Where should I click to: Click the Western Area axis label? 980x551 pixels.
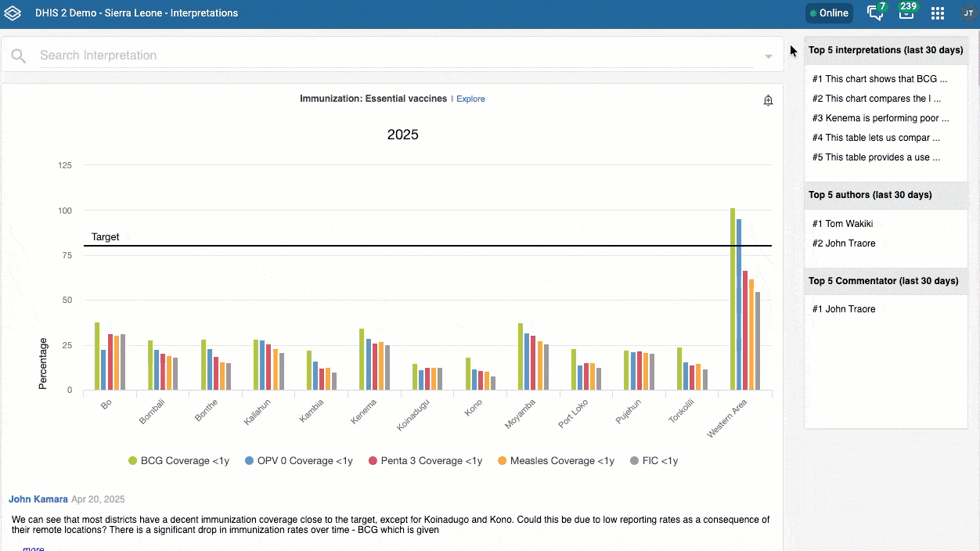coord(728,420)
